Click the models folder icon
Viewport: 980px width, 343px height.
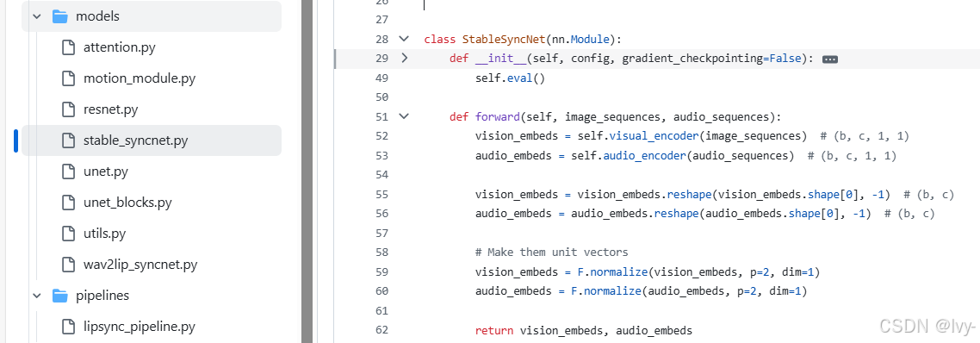(60, 17)
